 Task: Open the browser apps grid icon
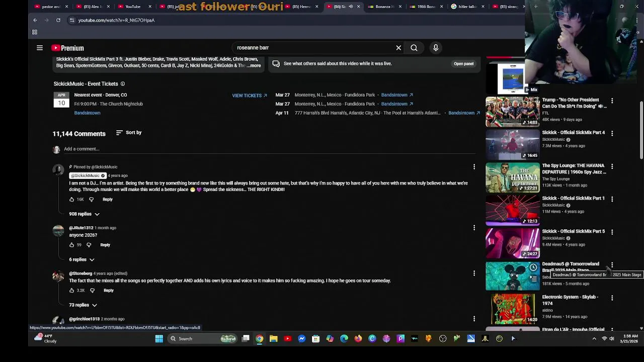[x=35, y=32]
